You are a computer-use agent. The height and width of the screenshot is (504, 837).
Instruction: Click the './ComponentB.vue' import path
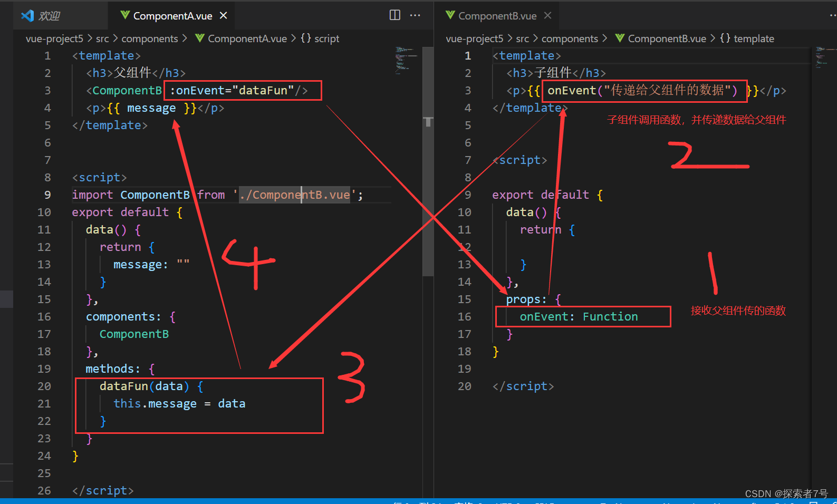point(295,195)
